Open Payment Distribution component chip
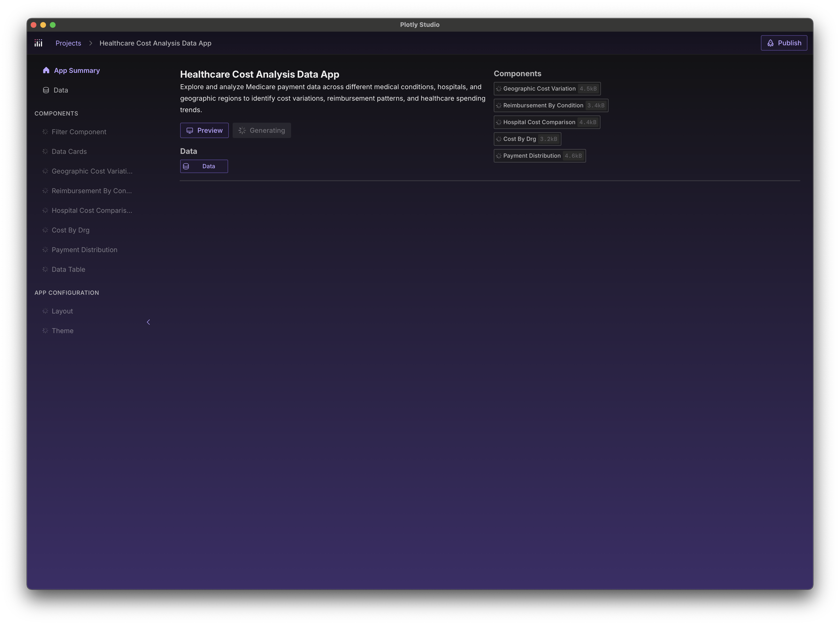The height and width of the screenshot is (625, 840). (x=540, y=156)
